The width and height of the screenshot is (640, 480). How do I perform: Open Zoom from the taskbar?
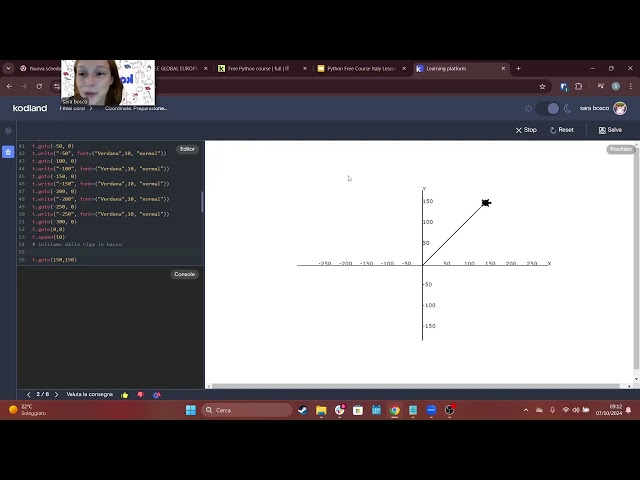coord(431,410)
